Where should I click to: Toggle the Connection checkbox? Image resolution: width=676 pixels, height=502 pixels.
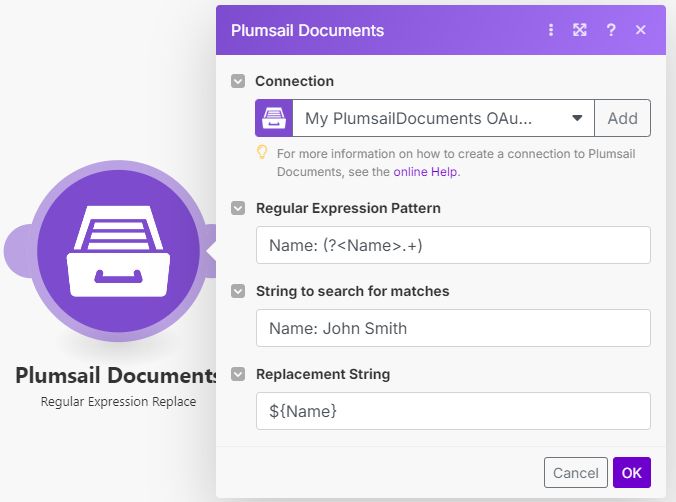click(x=238, y=81)
